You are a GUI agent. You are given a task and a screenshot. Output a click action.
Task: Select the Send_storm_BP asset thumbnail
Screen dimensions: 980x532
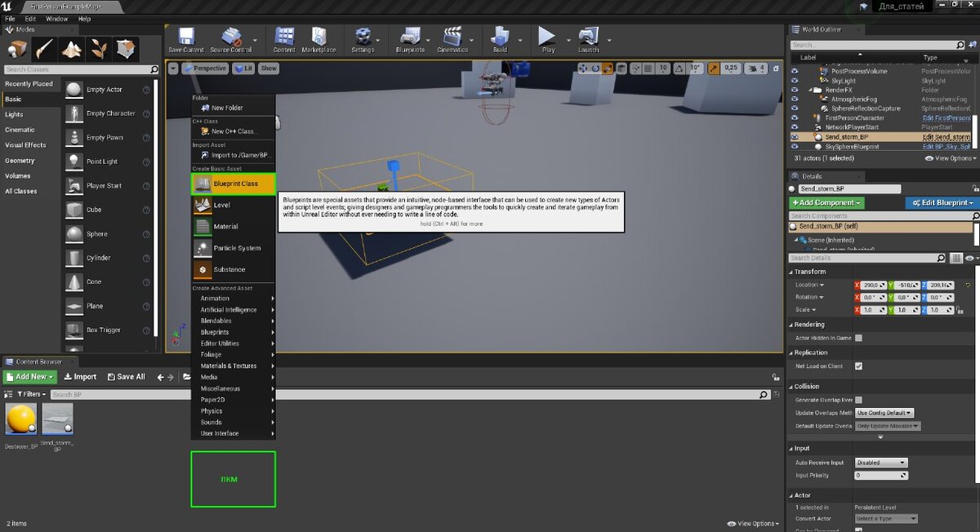point(57,419)
